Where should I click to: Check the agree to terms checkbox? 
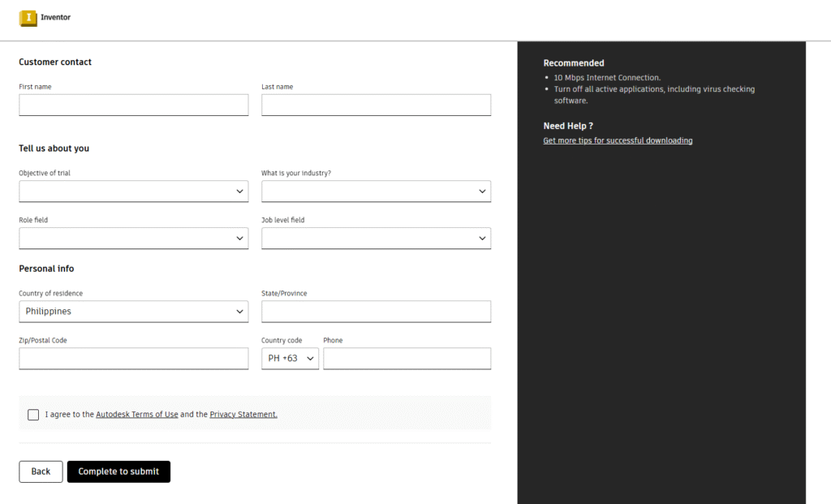[33, 415]
